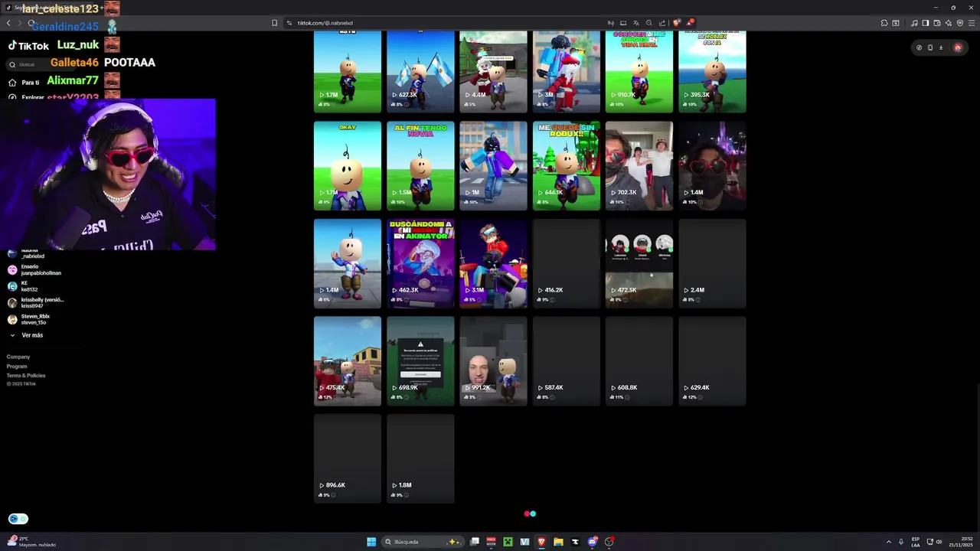980x551 pixels.
Task: Open the unloaded video with 1.8M views
Action: [x=420, y=458]
